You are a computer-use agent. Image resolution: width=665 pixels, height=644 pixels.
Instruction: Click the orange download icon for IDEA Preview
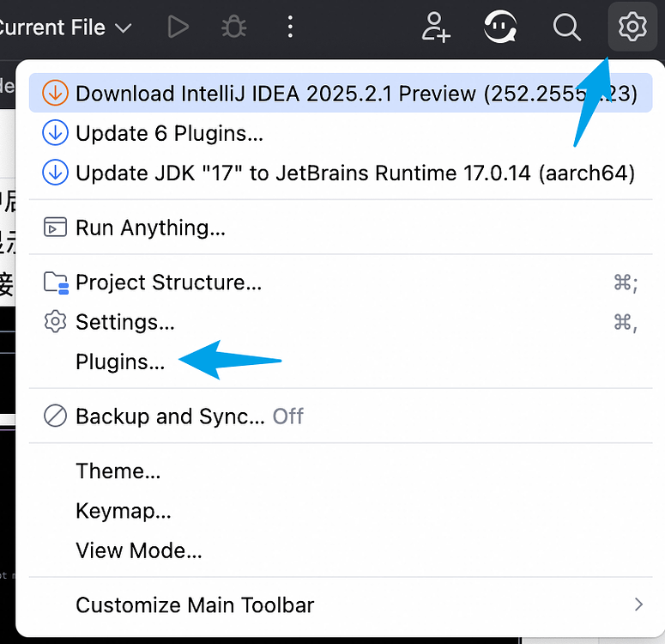coord(55,94)
